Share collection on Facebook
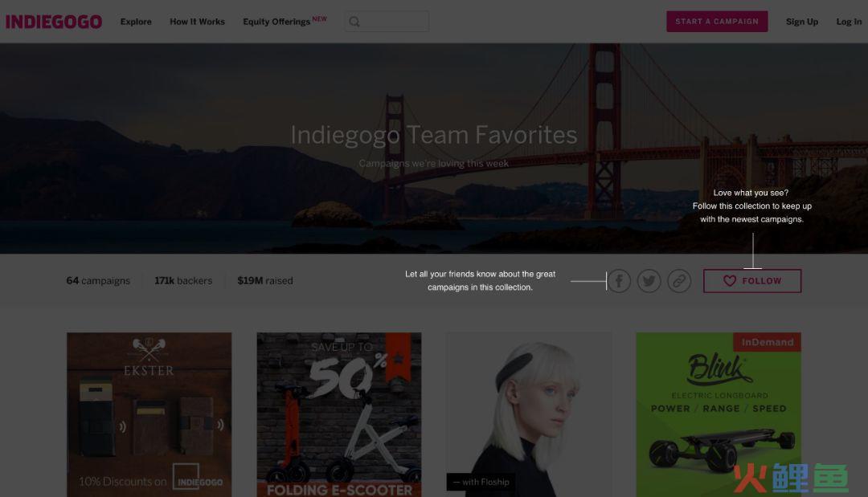Screen dimensions: 868x497 pyautogui.click(x=619, y=281)
